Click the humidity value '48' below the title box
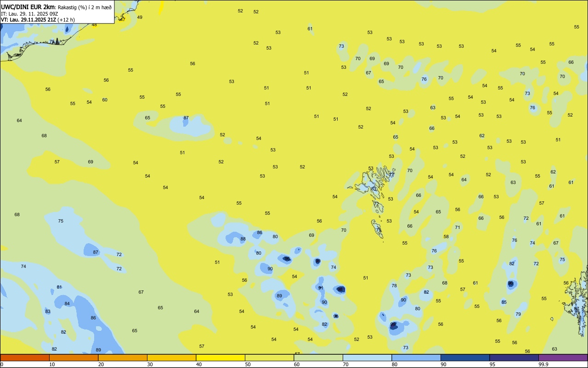Image resolution: width=588 pixels, height=368 pixels. (94, 24)
